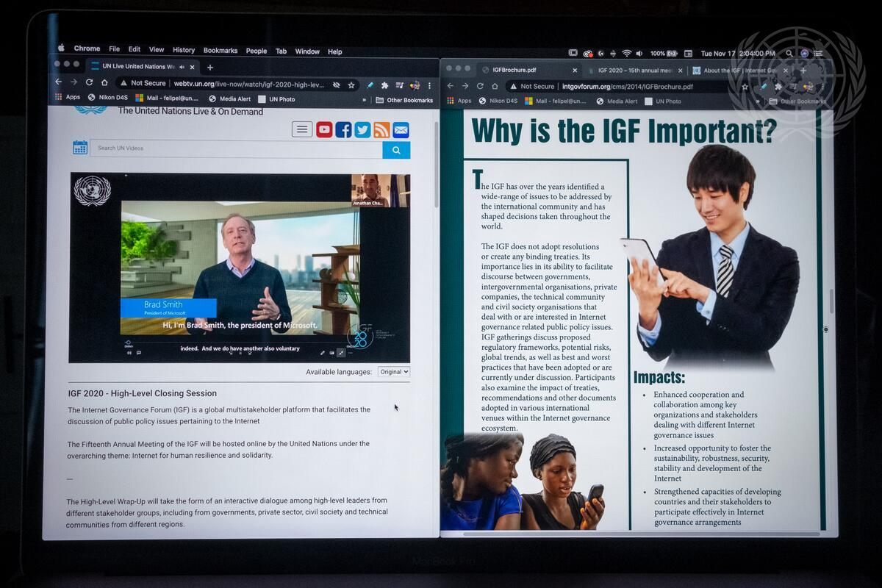The height and width of the screenshot is (588, 882).
Task: Toggle fullscreen on the video player
Action: click(x=341, y=353)
